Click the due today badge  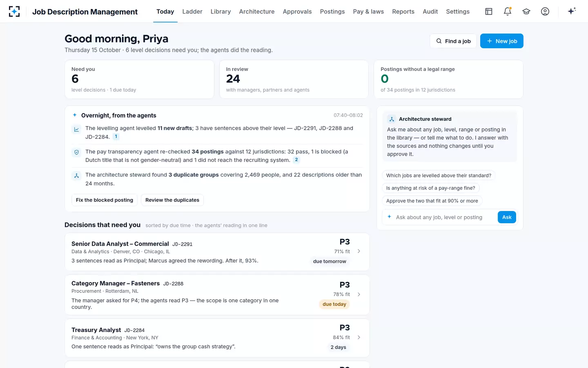coord(334,304)
